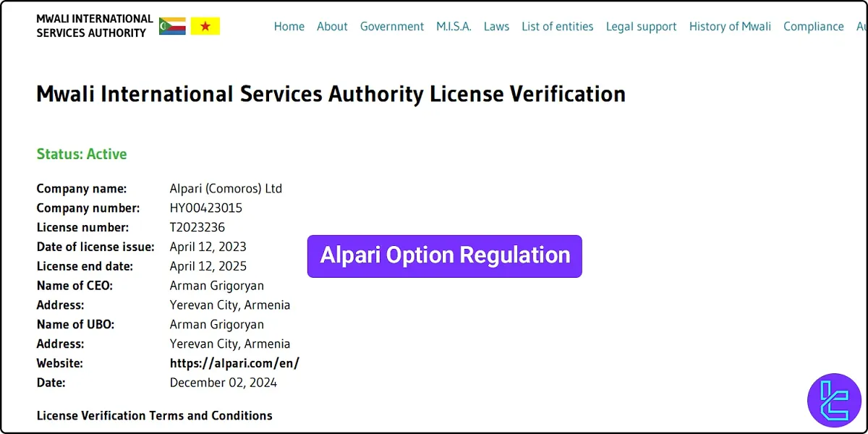Image resolution: width=868 pixels, height=434 pixels.
Task: Go to the Laws section
Action: tap(497, 27)
